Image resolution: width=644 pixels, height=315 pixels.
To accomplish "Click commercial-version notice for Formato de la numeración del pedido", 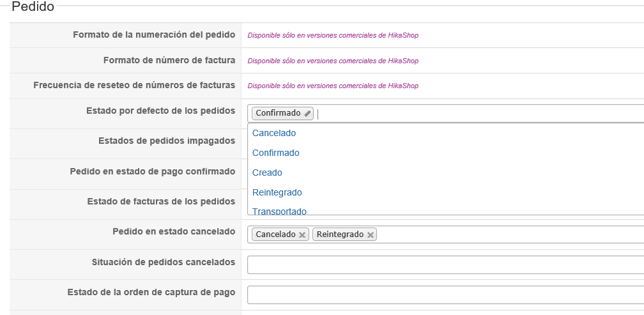I will coord(333,35).
